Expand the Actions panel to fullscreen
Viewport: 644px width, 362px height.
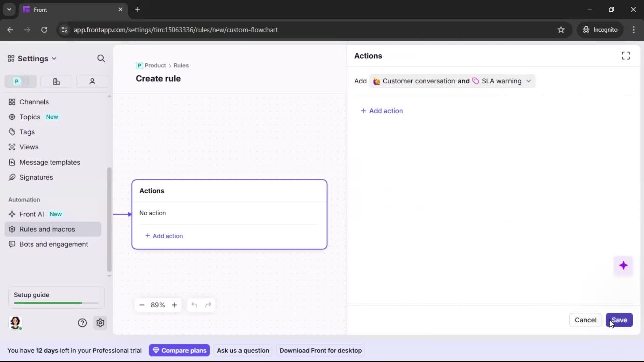point(626,56)
